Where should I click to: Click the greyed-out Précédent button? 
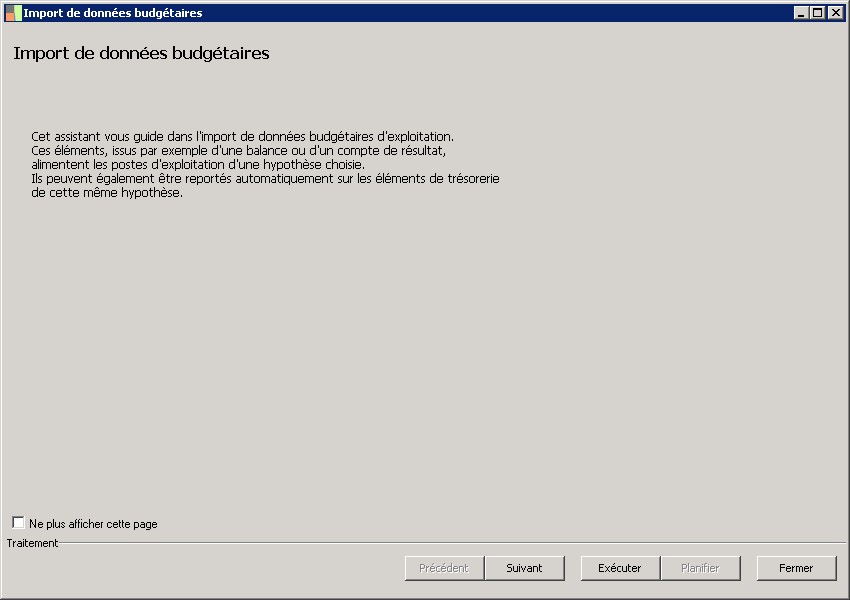pos(444,568)
